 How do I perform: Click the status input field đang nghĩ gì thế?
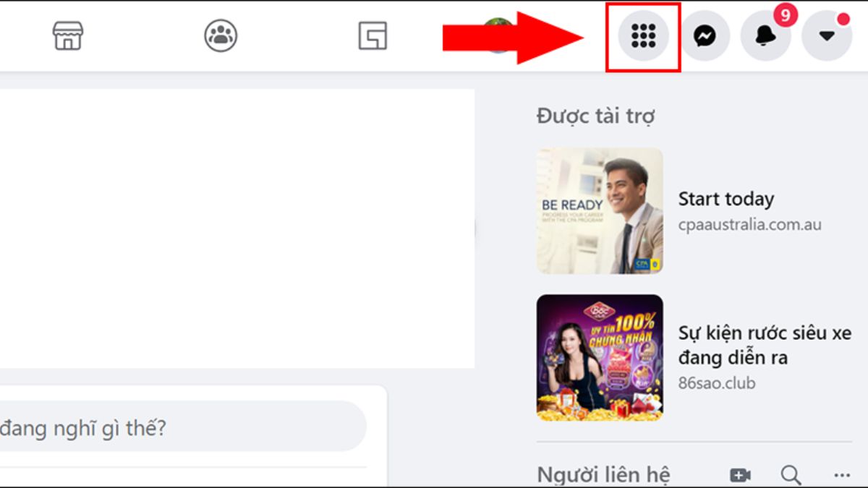(x=181, y=427)
